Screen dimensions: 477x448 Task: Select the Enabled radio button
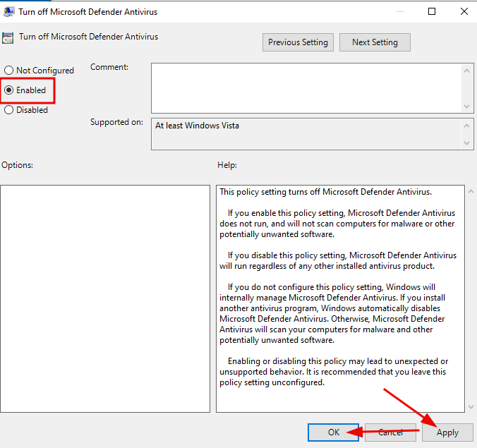pyautogui.click(x=9, y=90)
